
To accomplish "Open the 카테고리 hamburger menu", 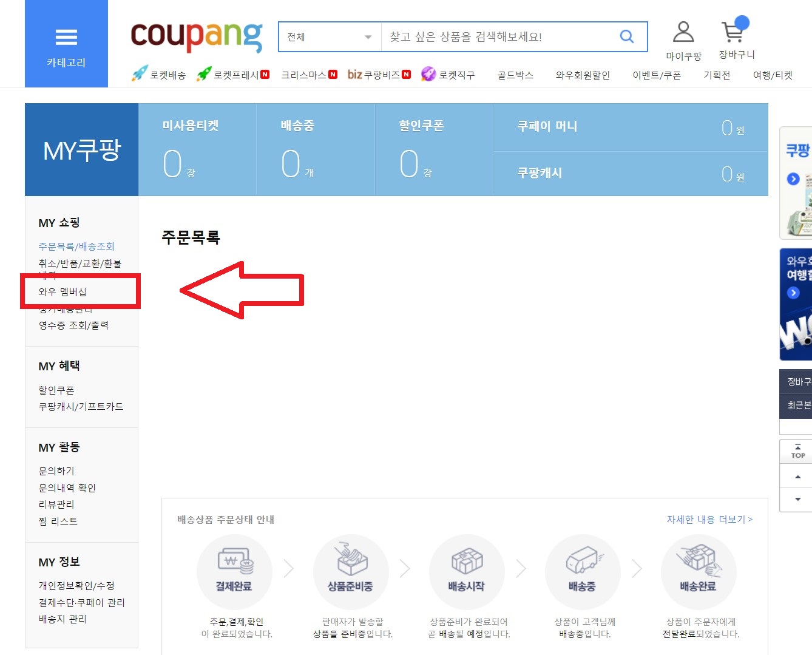I will [66, 44].
